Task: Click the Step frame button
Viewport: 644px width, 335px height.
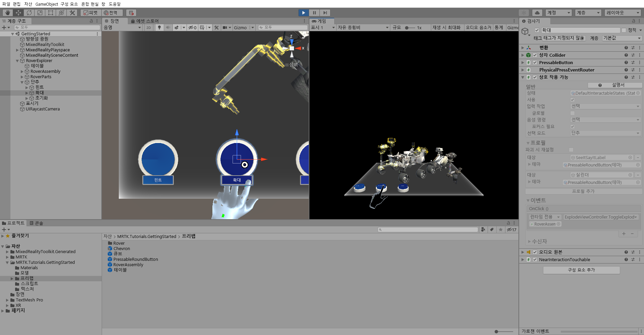Action: coord(325,13)
